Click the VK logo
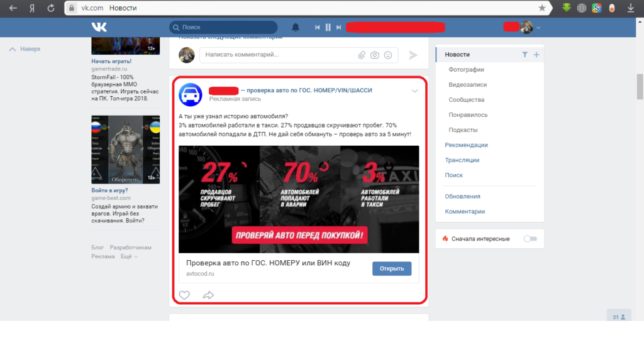The width and height of the screenshot is (644, 362). [x=99, y=27]
